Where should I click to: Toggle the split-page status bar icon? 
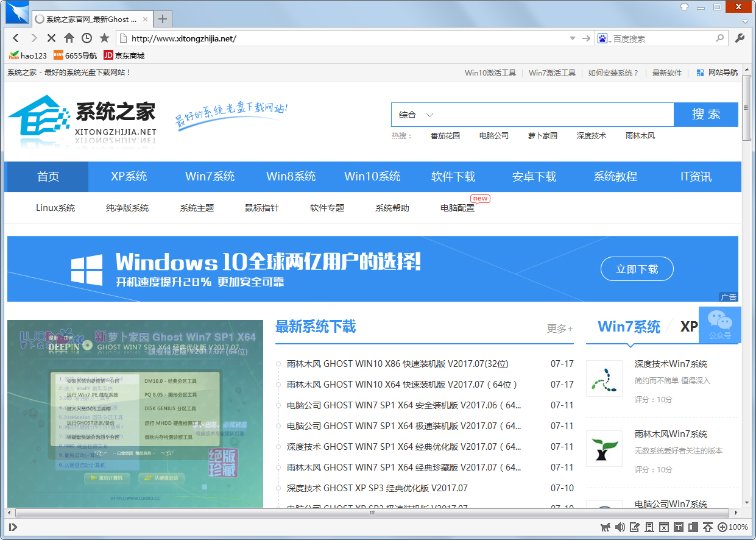tap(693, 527)
